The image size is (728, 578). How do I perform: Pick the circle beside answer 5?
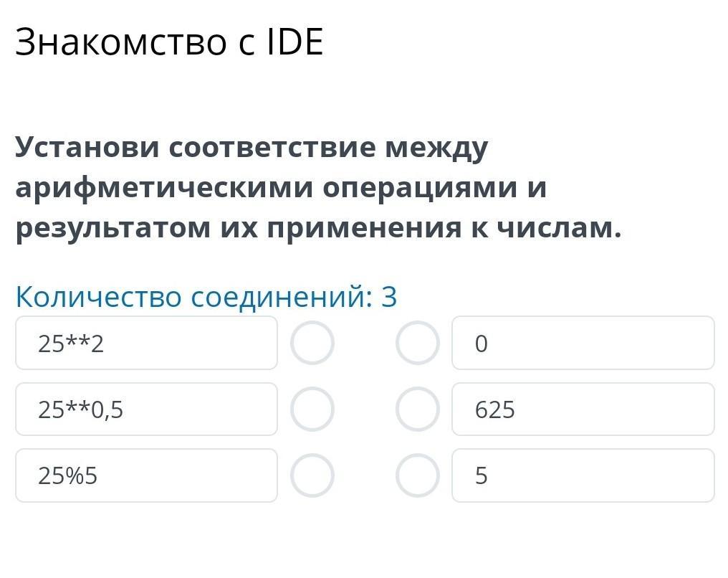417,475
